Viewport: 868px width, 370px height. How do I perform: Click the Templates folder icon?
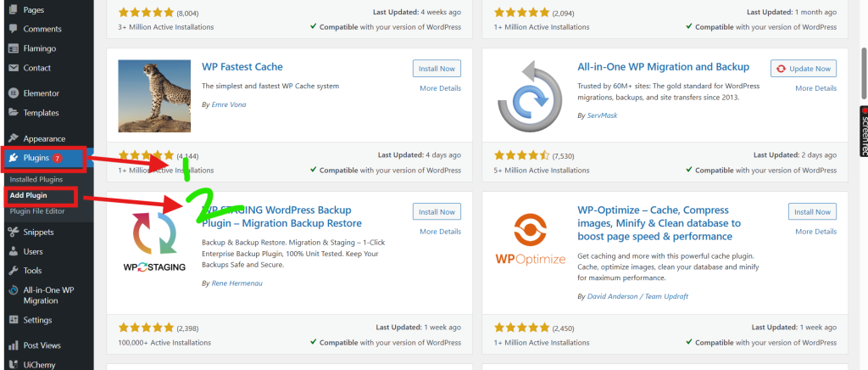[x=14, y=112]
